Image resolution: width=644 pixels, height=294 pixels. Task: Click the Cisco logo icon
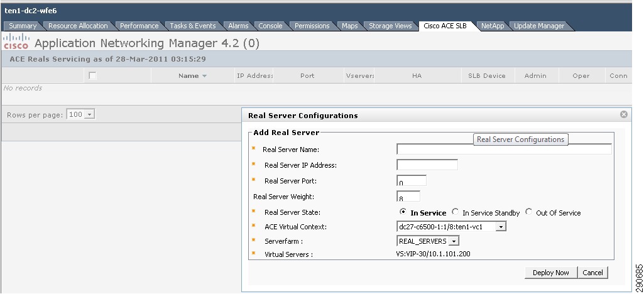pyautogui.click(x=16, y=42)
